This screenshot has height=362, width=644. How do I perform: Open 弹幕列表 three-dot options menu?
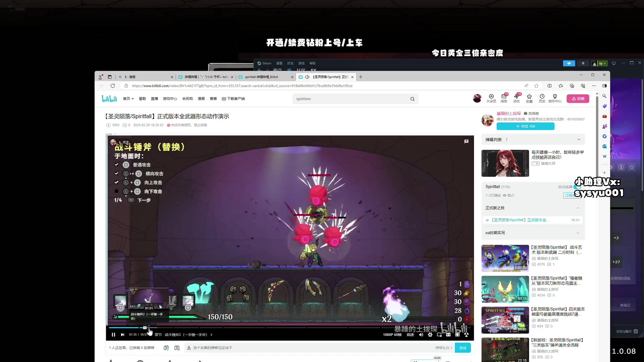(x=506, y=139)
